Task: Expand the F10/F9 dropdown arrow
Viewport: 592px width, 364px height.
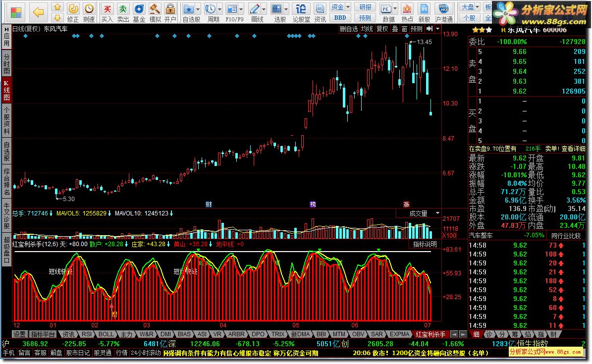Action: click(x=241, y=9)
